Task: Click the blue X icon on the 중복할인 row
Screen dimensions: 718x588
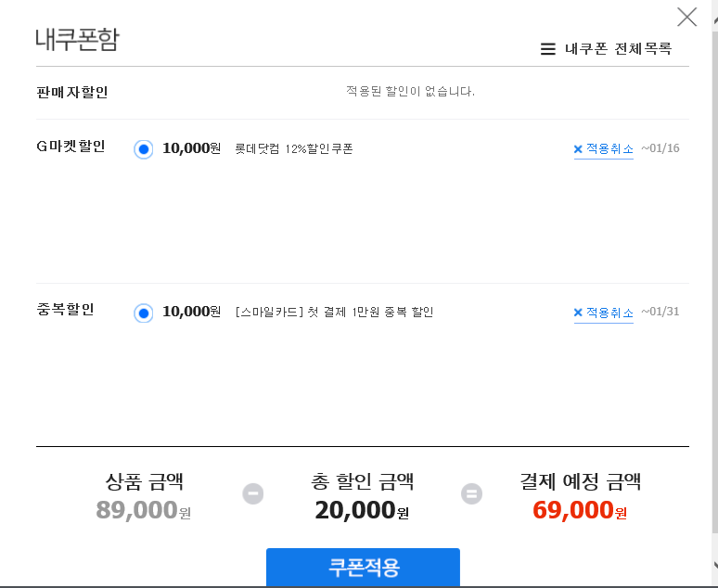Action: (x=578, y=313)
